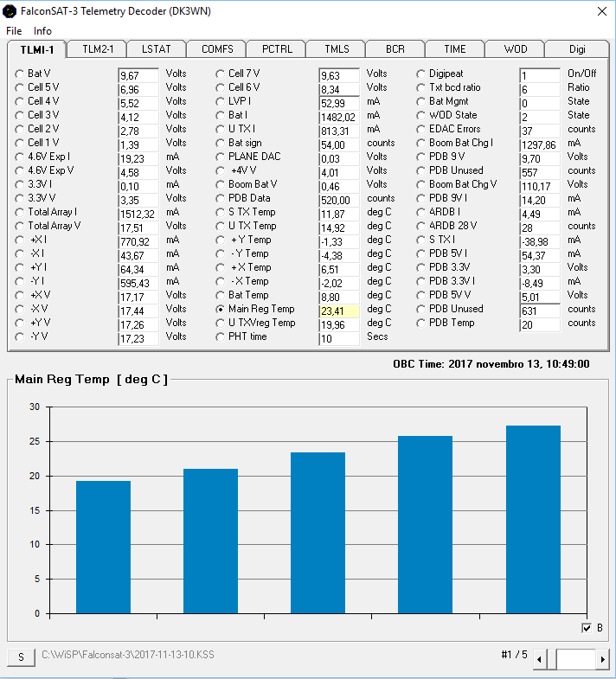Screen dimensions: 616x679
Task: Select the PDB 9V radio button
Action: pyautogui.click(x=420, y=157)
